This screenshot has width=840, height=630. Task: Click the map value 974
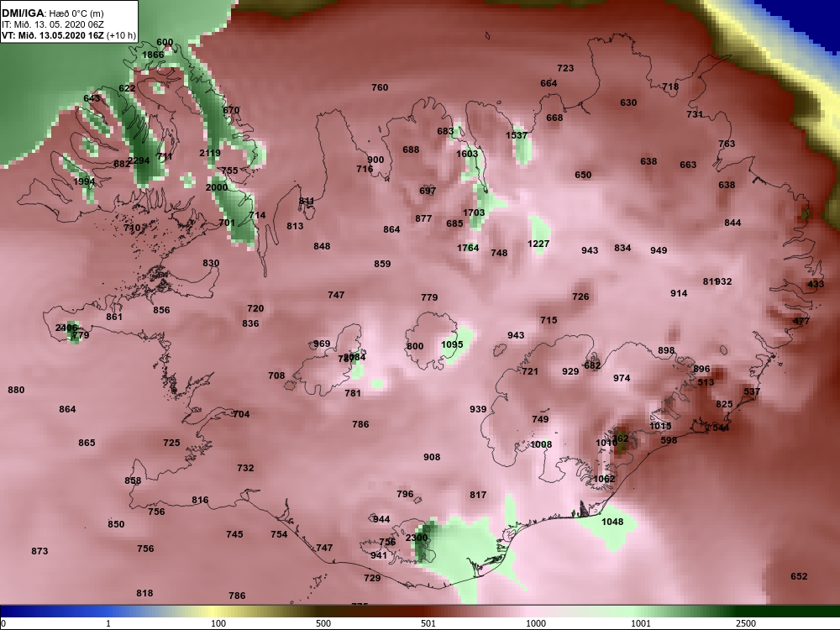pos(622,378)
